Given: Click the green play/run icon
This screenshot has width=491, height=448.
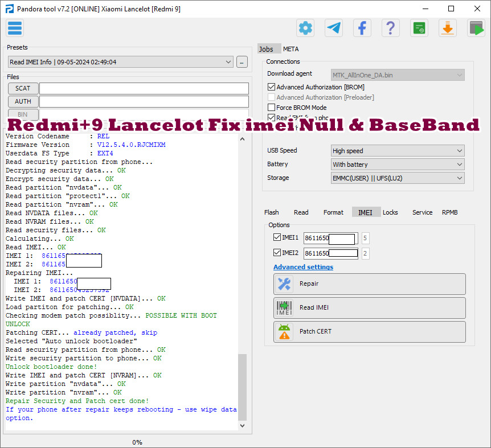Looking at the screenshot, I should coord(476,28).
